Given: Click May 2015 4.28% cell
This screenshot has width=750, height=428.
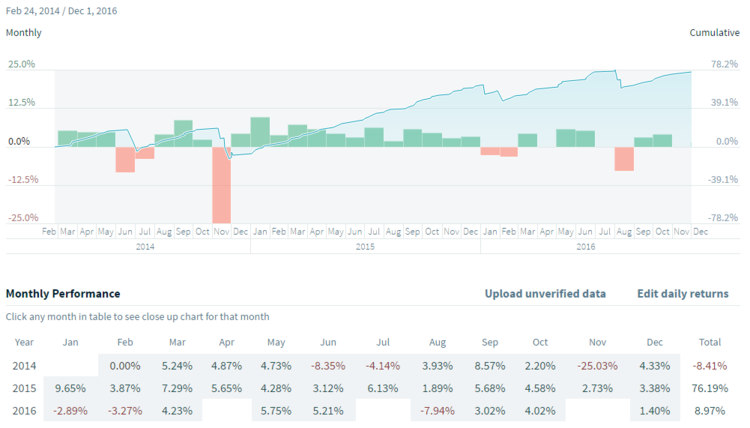Looking at the screenshot, I should coord(276,388).
